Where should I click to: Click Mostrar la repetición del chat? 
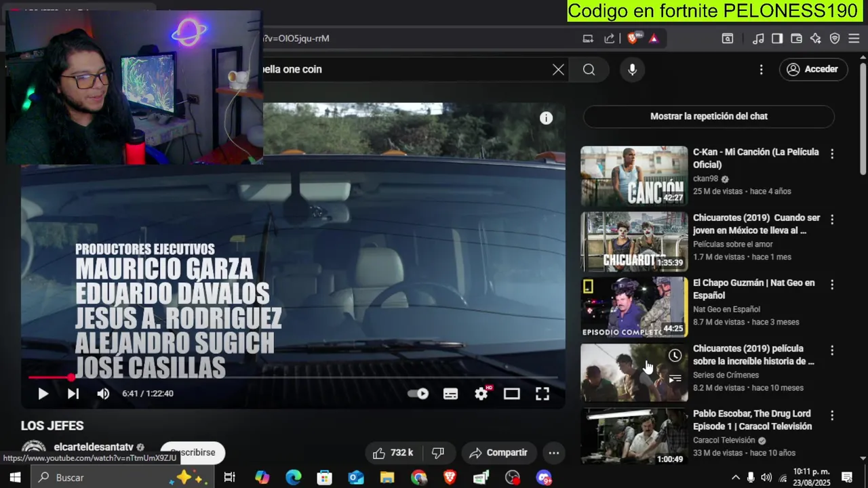coord(709,117)
